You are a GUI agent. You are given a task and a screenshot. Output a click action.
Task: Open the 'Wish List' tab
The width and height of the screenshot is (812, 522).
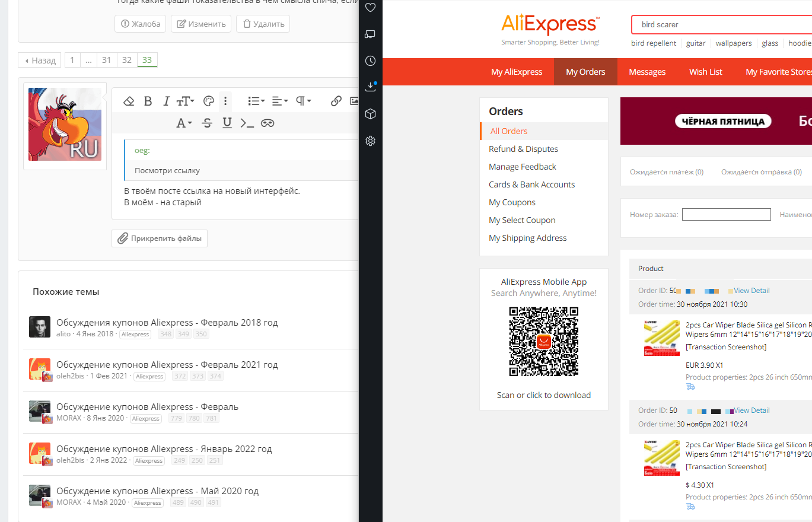706,72
